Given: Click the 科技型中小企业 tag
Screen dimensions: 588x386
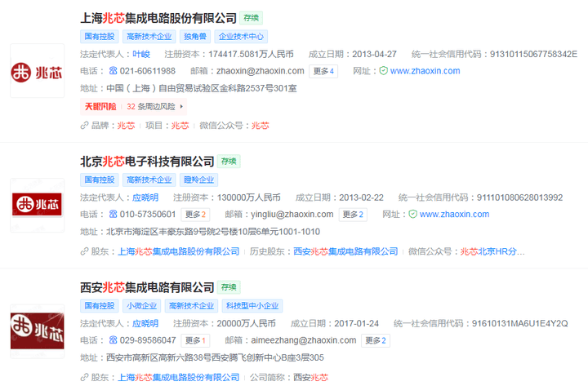Looking at the screenshot, I should [x=252, y=306].
